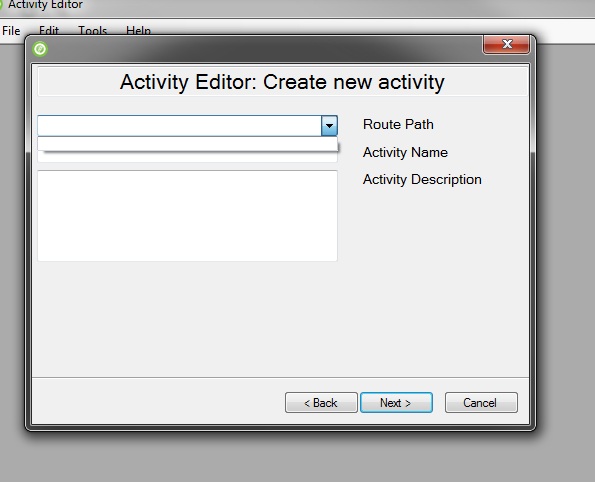Open the Help menu
This screenshot has height=482, width=595.
click(x=138, y=31)
